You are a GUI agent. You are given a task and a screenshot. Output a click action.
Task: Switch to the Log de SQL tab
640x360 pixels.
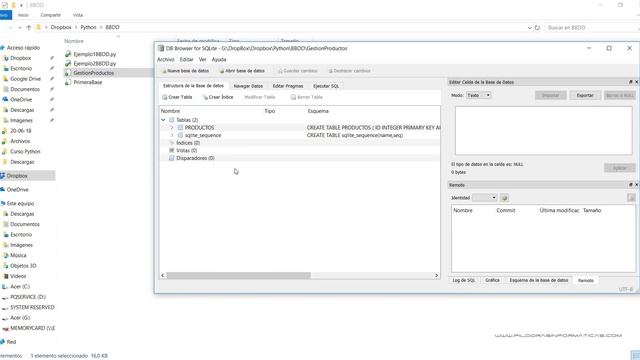pos(464,280)
